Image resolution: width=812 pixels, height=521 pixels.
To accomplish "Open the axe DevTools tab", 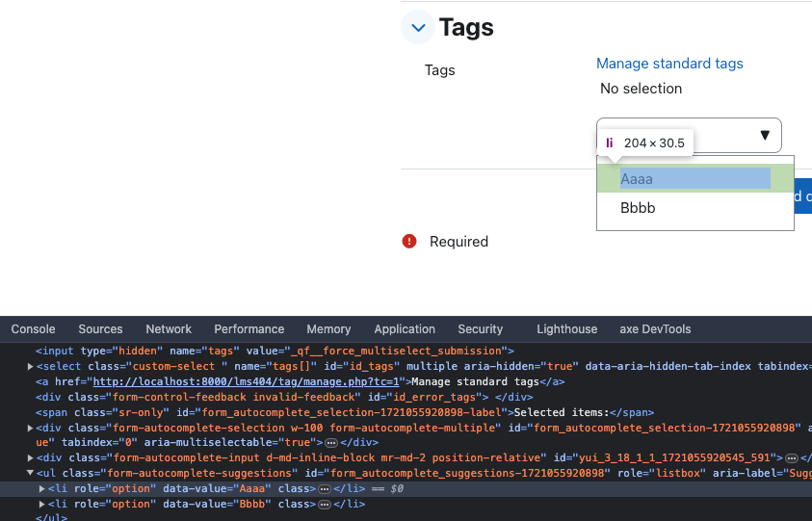I will [x=655, y=329].
